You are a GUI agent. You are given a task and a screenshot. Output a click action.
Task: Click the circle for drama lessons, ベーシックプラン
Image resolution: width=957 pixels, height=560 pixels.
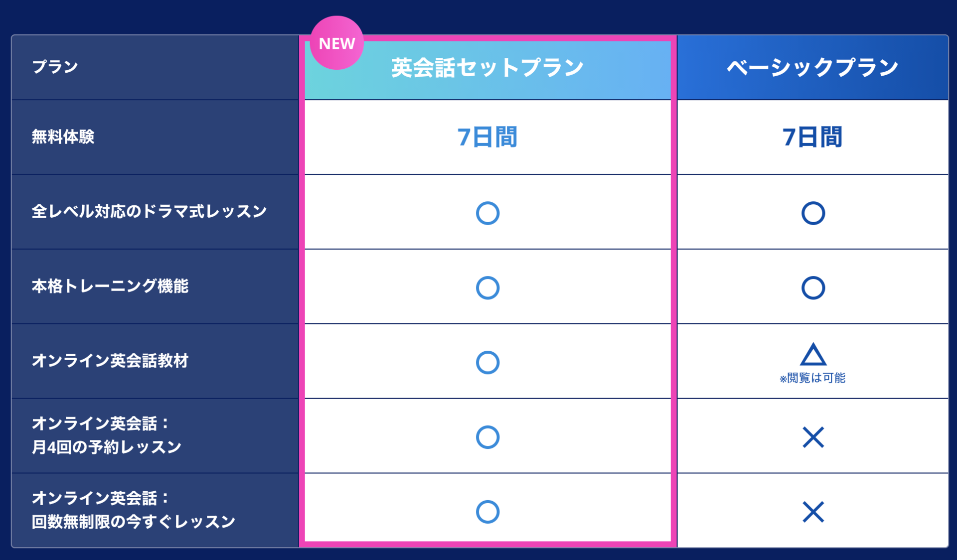tap(813, 213)
